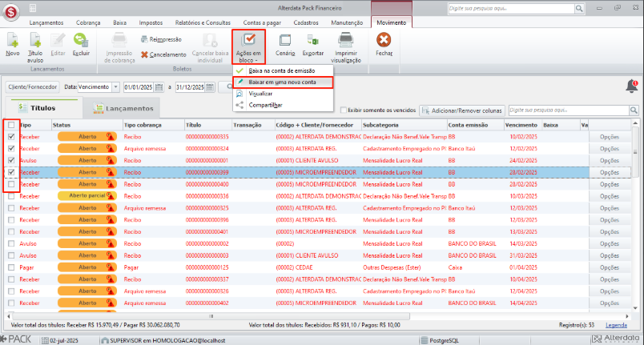Screen dimensions: 644x345
Task: Click Imprimir visualização printer icon
Action: (346, 40)
